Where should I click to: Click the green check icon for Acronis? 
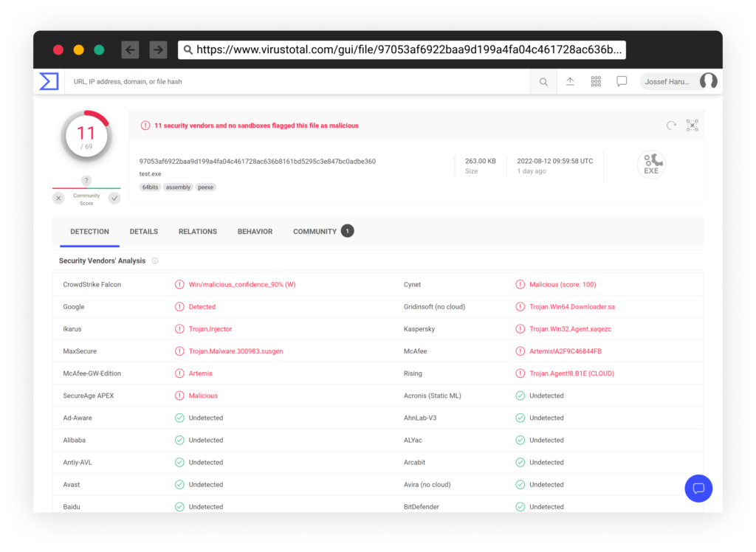(x=520, y=396)
